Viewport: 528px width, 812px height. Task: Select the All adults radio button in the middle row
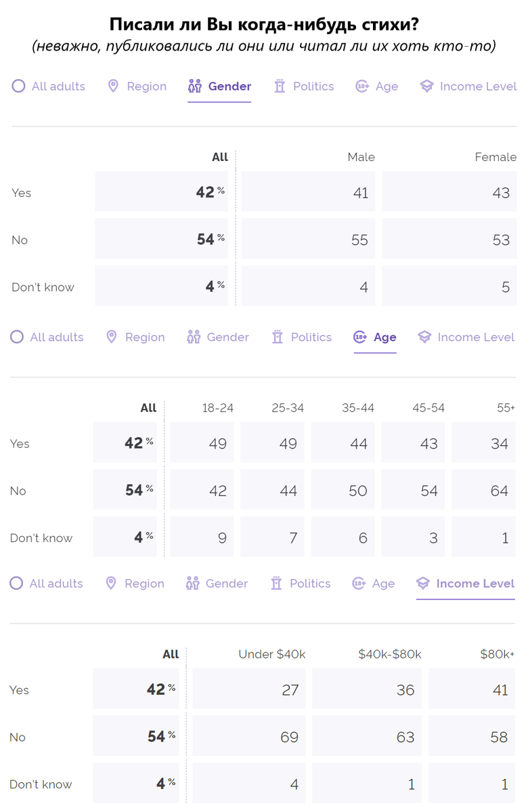pyautogui.click(x=17, y=336)
